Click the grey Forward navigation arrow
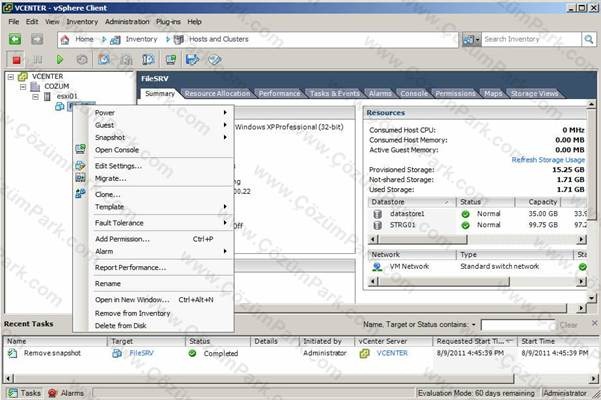Image resolution: width=601 pixels, height=400 pixels. coord(37,39)
